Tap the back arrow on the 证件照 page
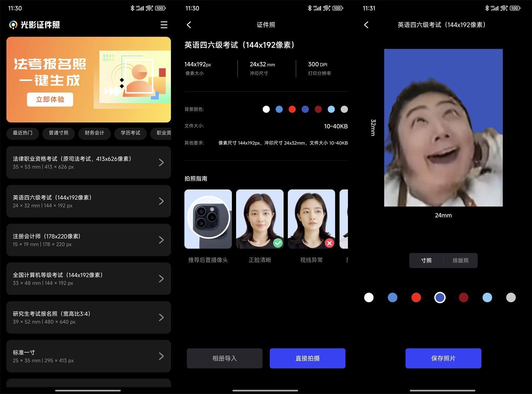The width and height of the screenshot is (532, 394). [x=189, y=25]
